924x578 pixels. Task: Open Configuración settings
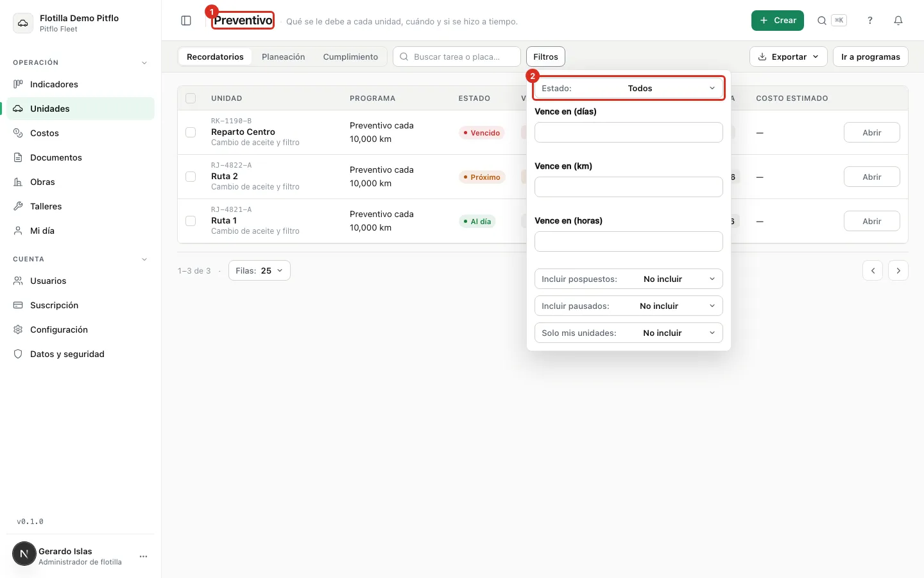(80, 329)
